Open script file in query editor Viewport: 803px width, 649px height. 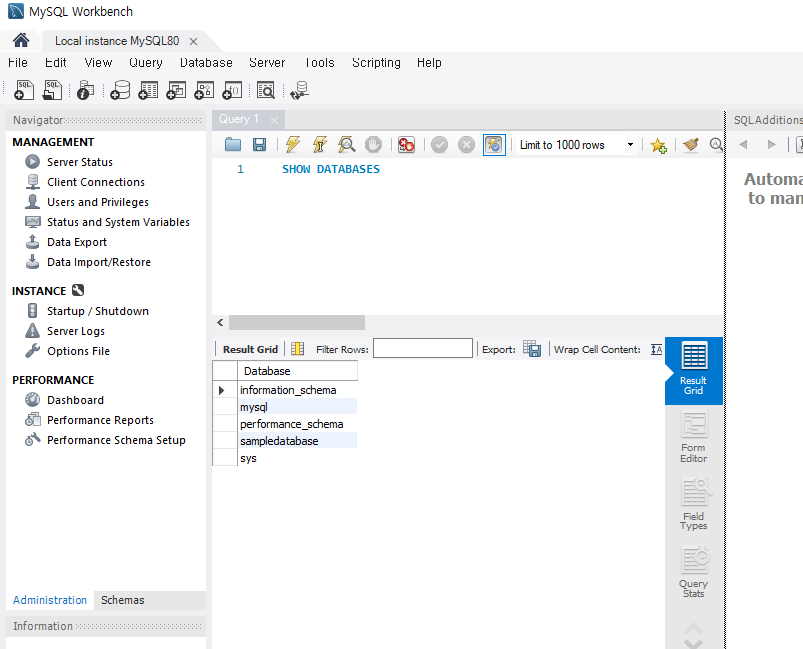point(233,145)
